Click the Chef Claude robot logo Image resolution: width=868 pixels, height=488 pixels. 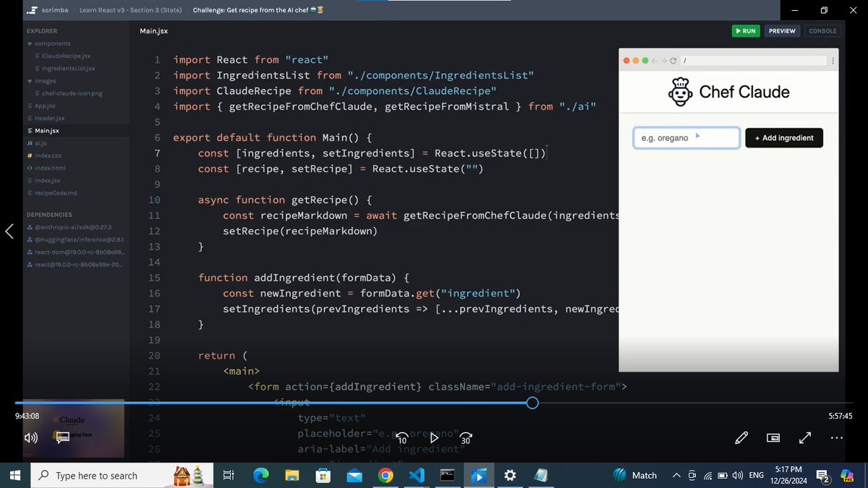pos(680,92)
